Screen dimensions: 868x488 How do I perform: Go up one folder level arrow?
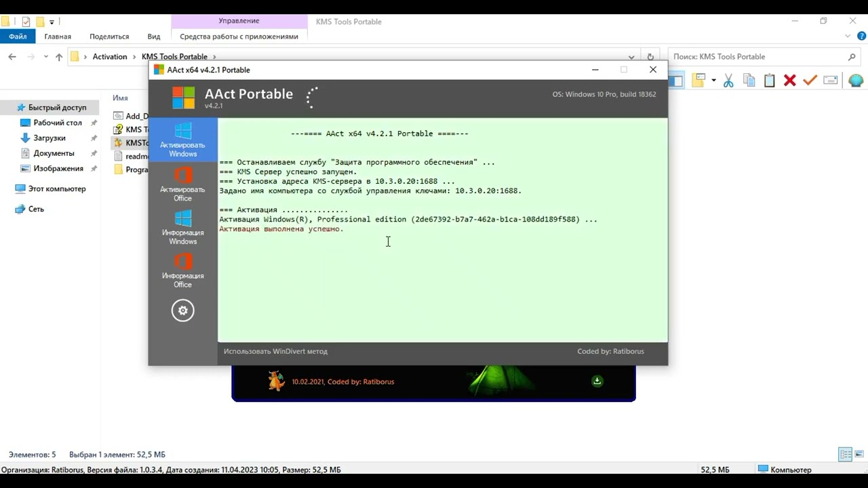(59, 57)
